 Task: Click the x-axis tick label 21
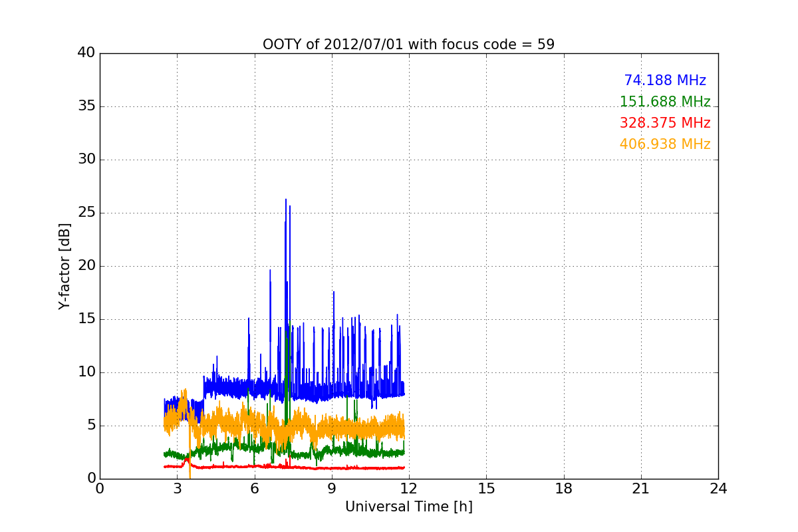[641, 489]
